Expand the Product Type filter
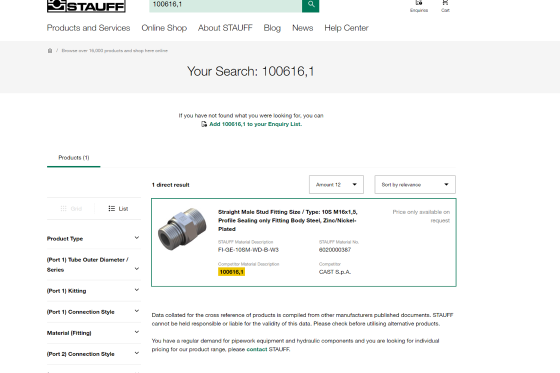 [x=94, y=238]
